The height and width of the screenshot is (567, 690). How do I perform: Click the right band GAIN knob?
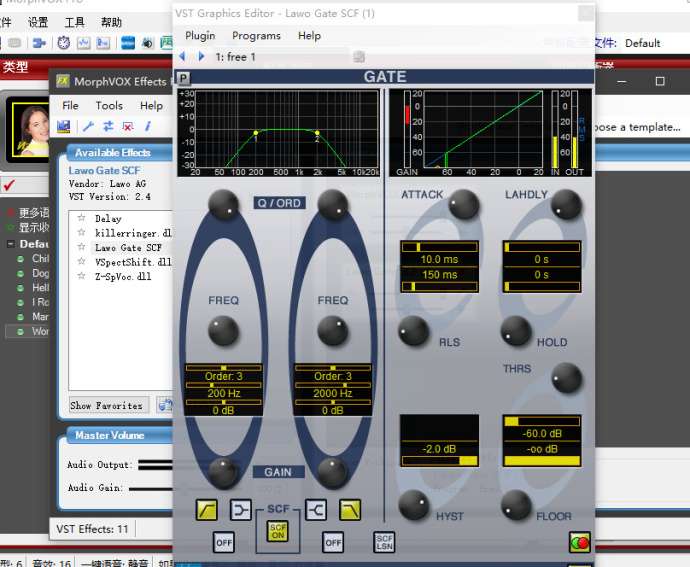[x=333, y=472]
